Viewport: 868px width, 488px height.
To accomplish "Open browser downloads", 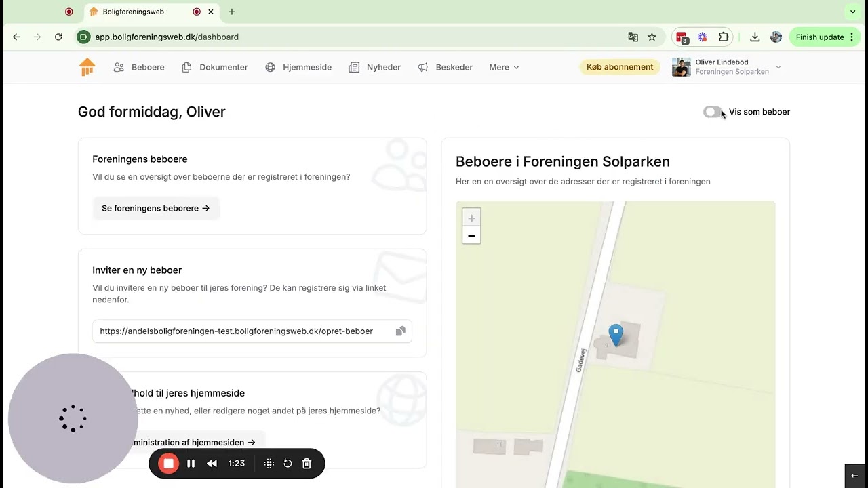I will [x=755, y=37].
